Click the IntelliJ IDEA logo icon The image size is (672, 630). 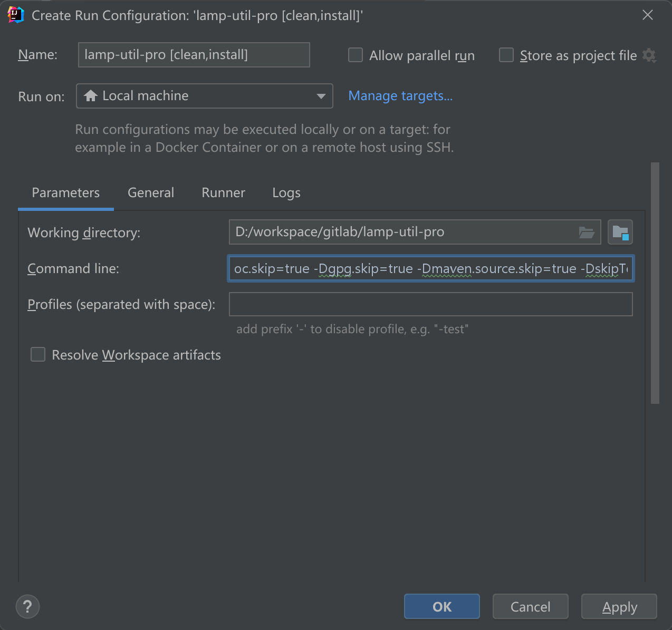click(x=16, y=15)
